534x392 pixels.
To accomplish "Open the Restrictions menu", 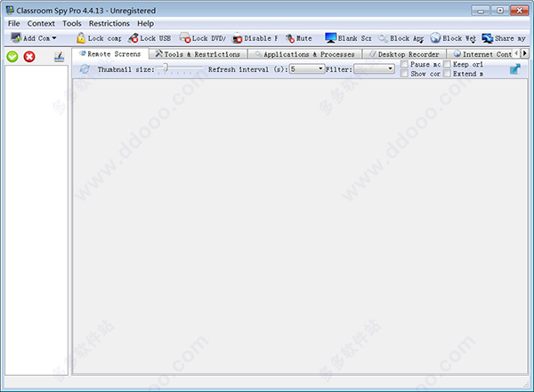I will click(109, 23).
